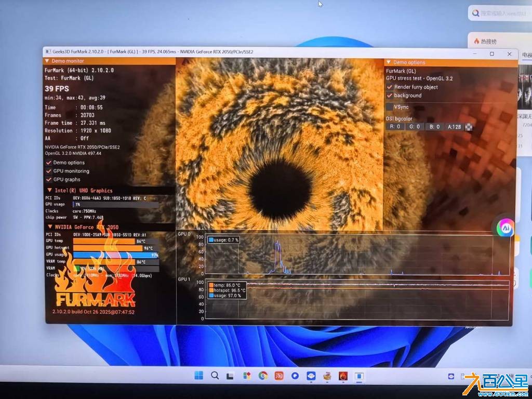
Task: Click the FurMark title bar app icon
Action: point(48,51)
